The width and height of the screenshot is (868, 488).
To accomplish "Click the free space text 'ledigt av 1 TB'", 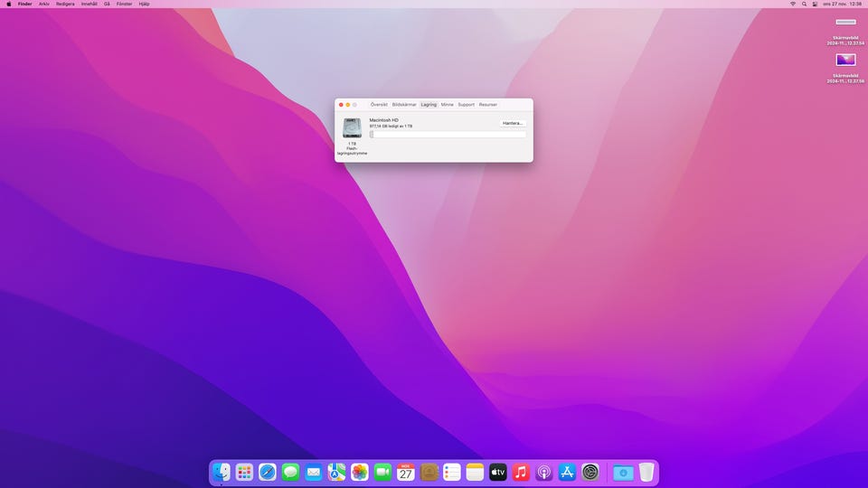I will click(x=400, y=127).
